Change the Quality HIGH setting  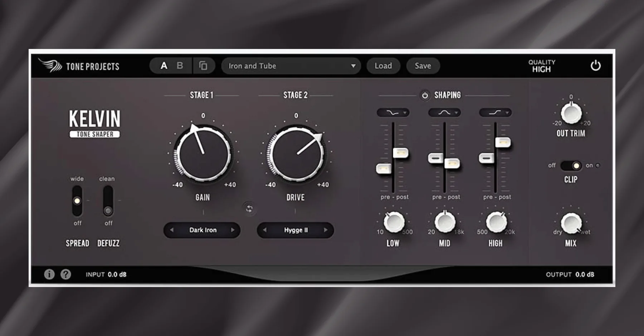coord(542,66)
